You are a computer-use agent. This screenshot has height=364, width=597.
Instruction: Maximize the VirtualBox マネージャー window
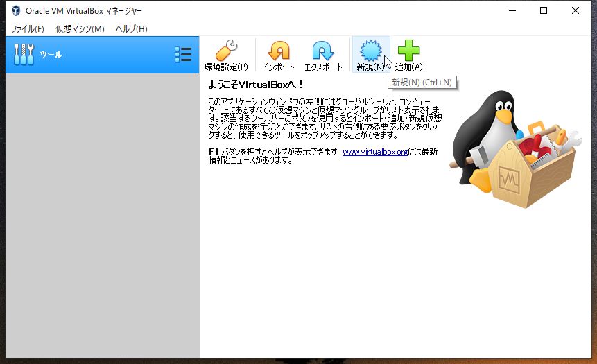[544, 10]
